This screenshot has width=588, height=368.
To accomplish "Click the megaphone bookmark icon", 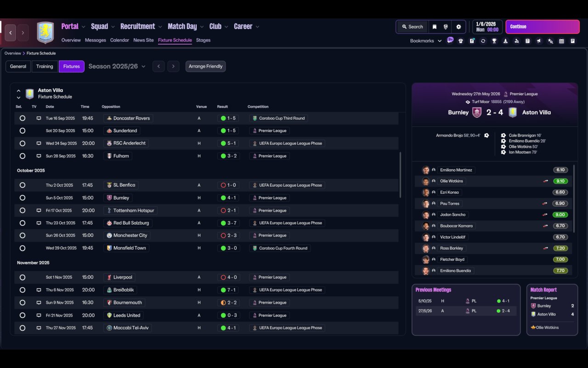I will coord(539,41).
